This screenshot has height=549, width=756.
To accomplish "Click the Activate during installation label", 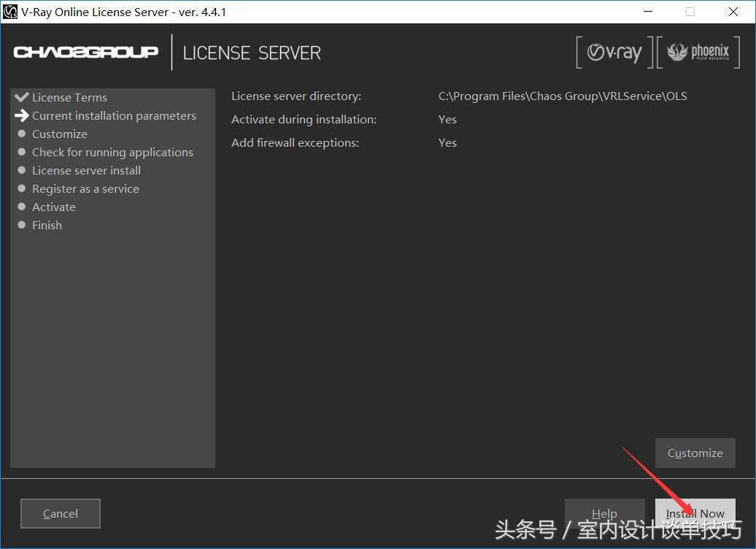I will [304, 119].
